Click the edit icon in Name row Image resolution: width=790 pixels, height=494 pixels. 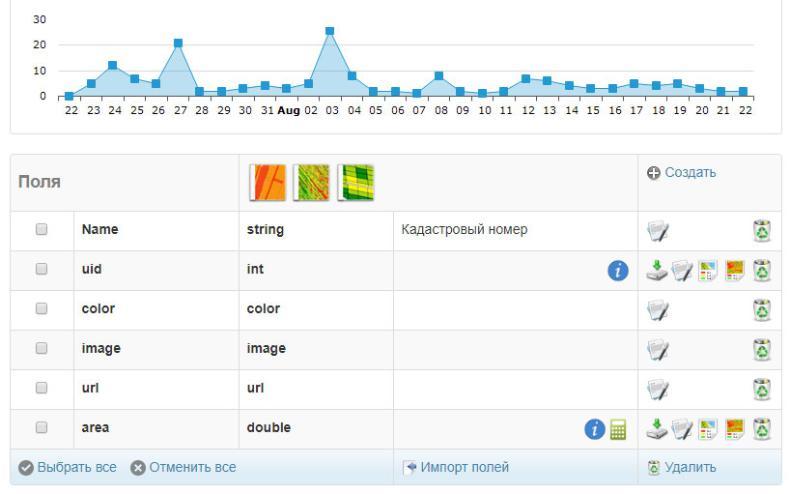click(x=658, y=231)
